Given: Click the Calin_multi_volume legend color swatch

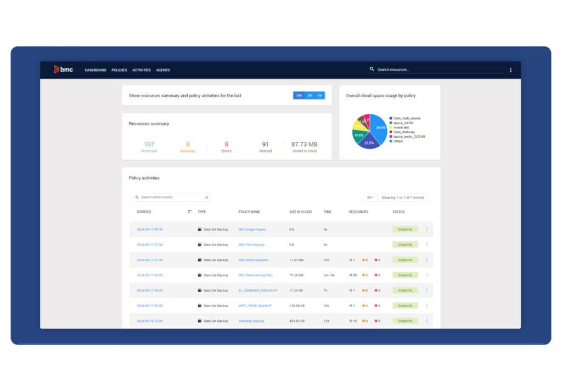Looking at the screenshot, I should (x=391, y=118).
